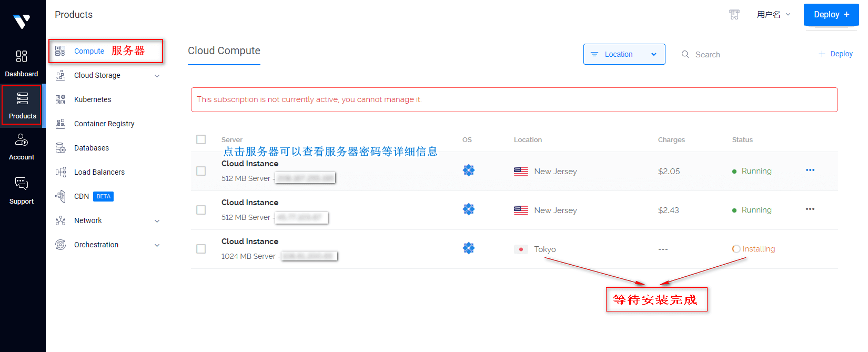Click the CDN menu icon
868x352 pixels.
coord(60,196)
